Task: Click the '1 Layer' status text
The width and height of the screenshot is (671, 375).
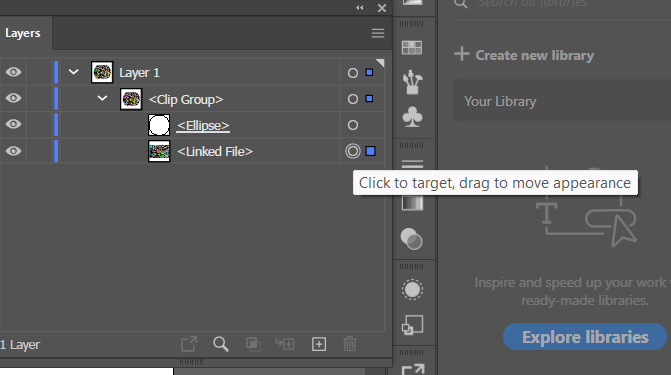Action: tap(20, 345)
